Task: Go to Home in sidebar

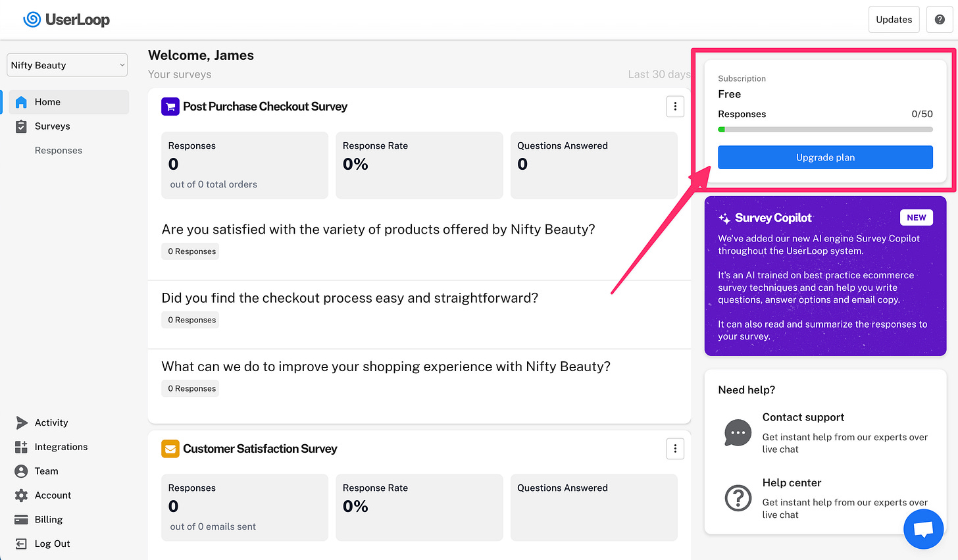Action: (69, 102)
